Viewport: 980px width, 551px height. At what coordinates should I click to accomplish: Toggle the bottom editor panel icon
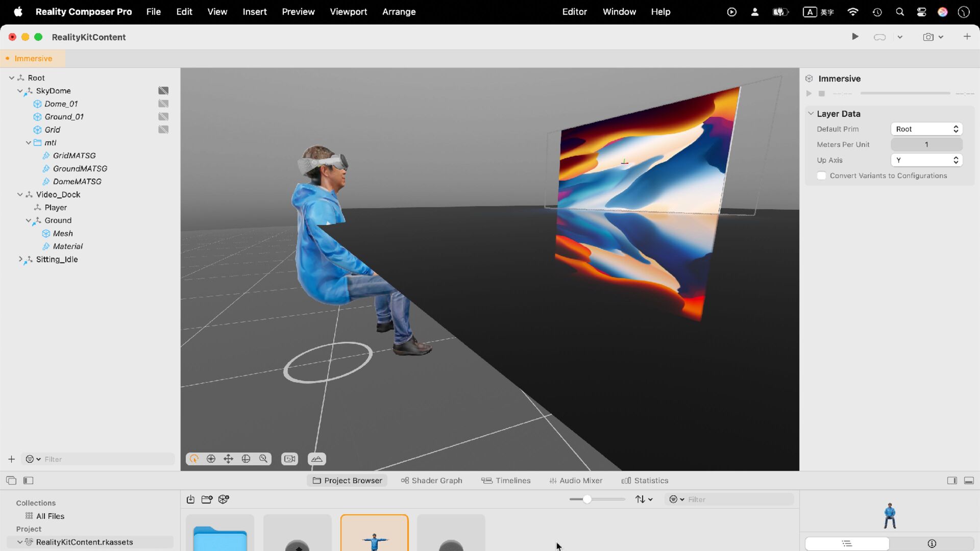pos(969,481)
